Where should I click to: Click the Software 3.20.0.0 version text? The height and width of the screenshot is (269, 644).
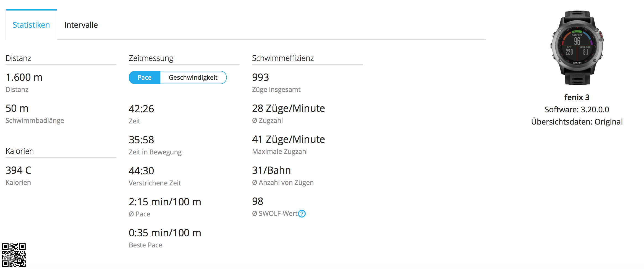coord(577,110)
